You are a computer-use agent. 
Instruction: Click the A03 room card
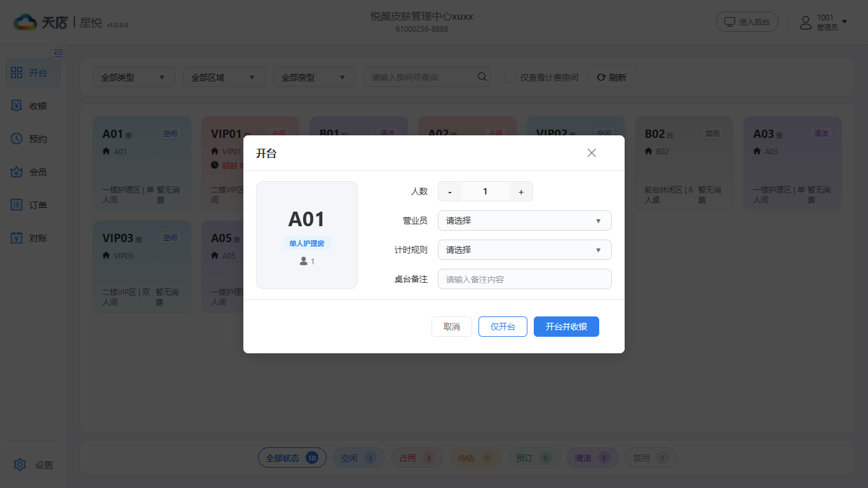(x=792, y=163)
